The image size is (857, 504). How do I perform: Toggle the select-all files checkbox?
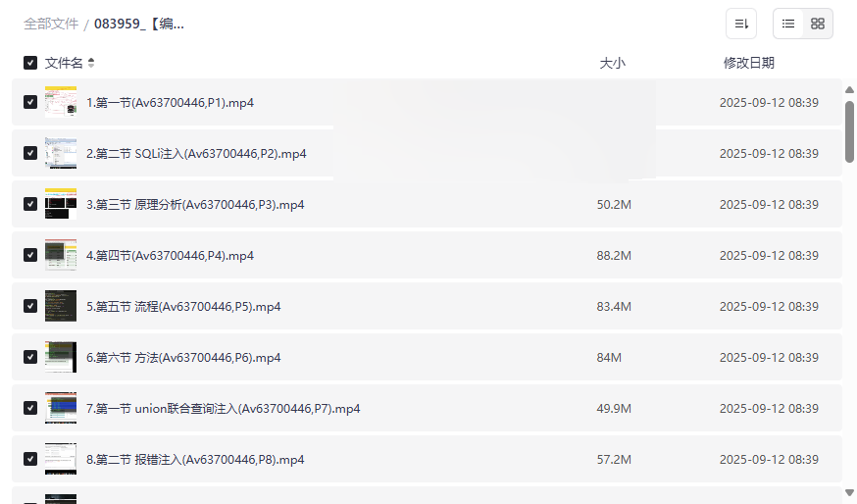30,63
